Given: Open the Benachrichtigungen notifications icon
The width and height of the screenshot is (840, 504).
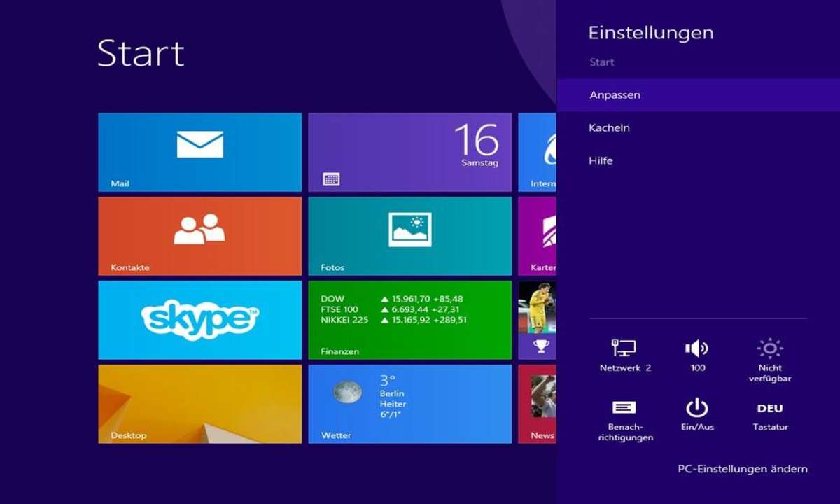Looking at the screenshot, I should pyautogui.click(x=624, y=421).
